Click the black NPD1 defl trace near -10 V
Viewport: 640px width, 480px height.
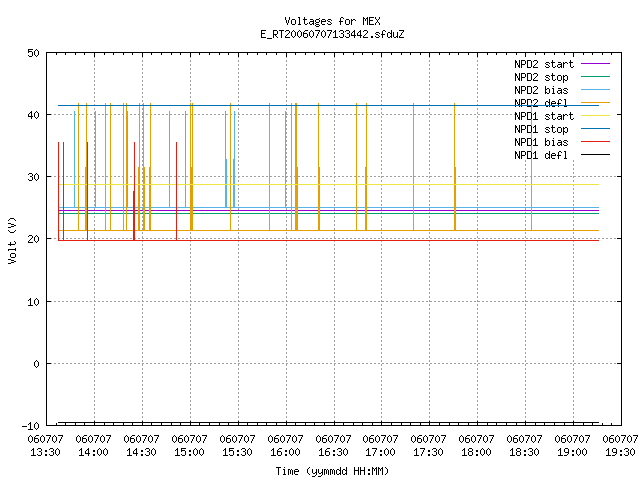[x=329, y=422]
